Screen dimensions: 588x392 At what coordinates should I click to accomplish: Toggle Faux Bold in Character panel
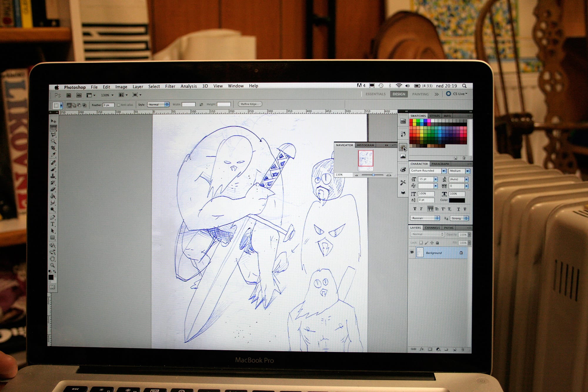(x=415, y=209)
